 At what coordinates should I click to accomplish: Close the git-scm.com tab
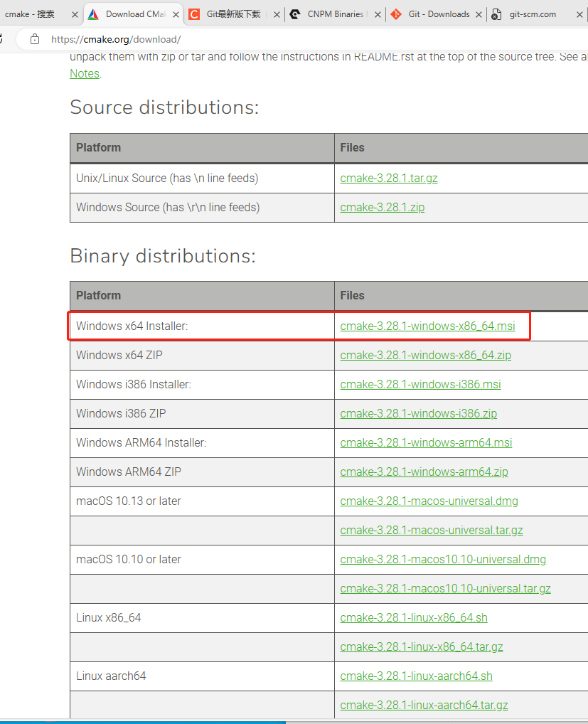tap(579, 14)
